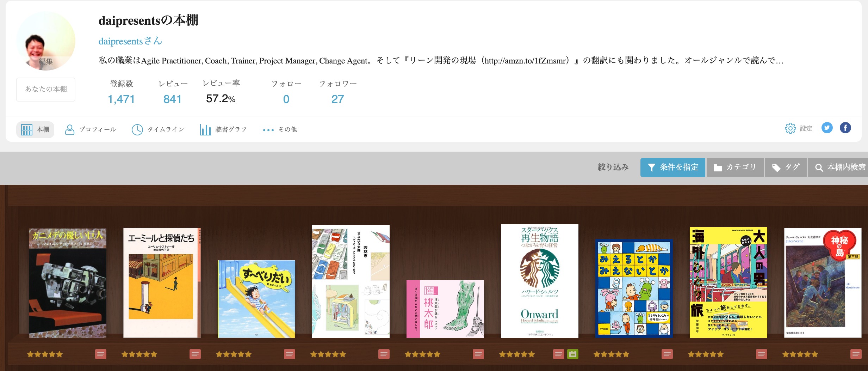Click the 条件を指定 filter button

[x=672, y=167]
